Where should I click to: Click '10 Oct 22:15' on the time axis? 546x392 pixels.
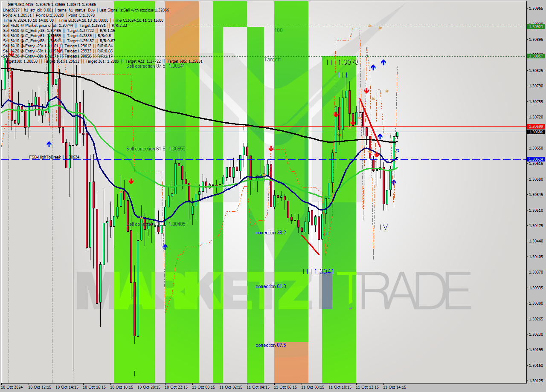coord(176,387)
